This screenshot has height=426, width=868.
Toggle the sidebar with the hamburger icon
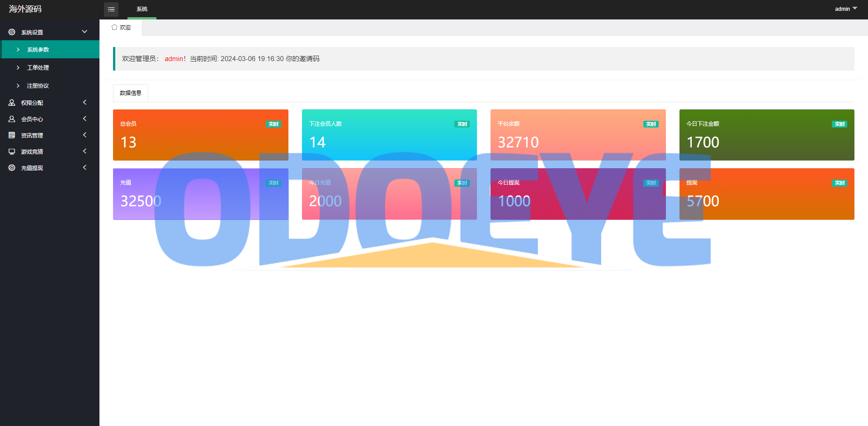pyautogui.click(x=111, y=9)
